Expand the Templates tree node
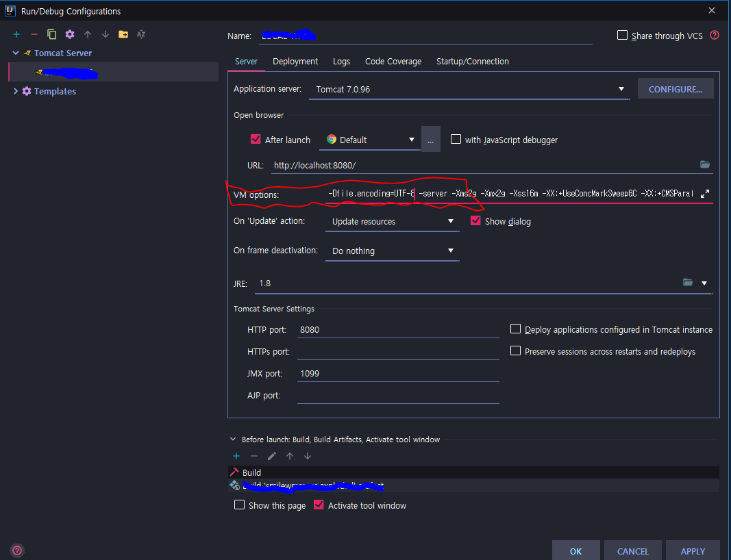This screenshot has height=560, width=731. point(16,91)
